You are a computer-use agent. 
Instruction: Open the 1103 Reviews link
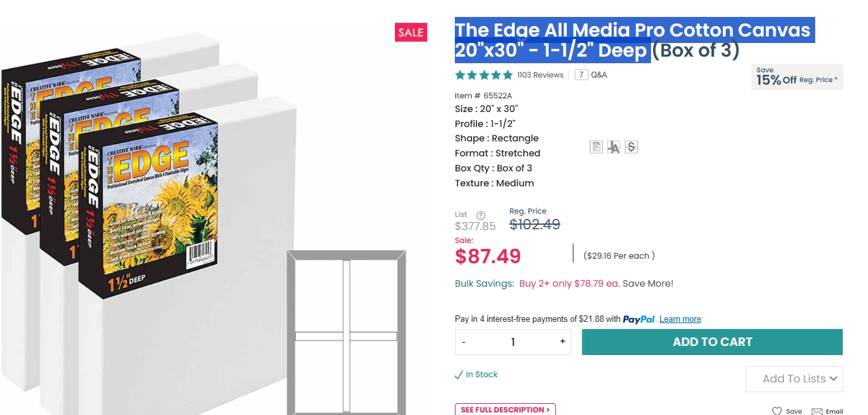tap(540, 75)
